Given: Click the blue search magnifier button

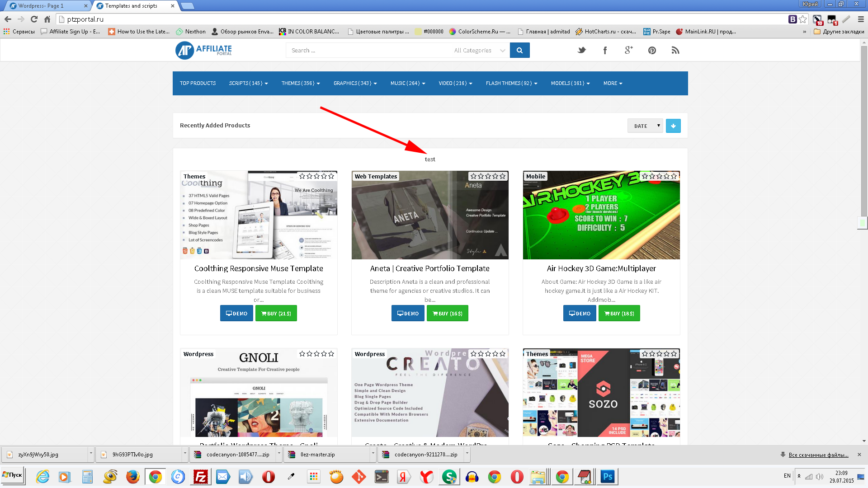Looking at the screenshot, I should (519, 50).
